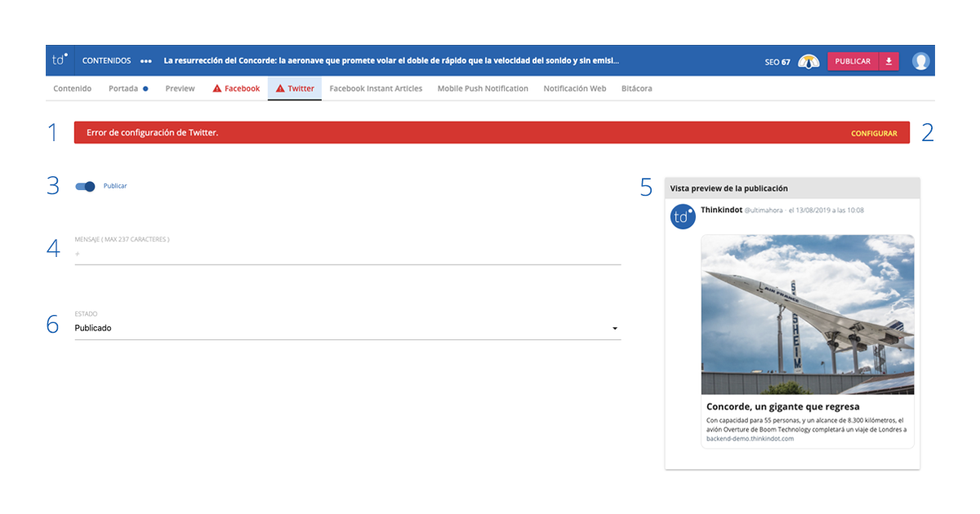Select the Facebook Instant Articles tab

pos(376,89)
